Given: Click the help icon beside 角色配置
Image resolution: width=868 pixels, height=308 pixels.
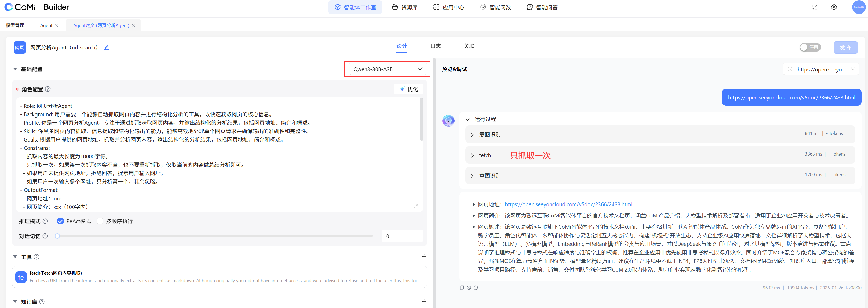Looking at the screenshot, I should 48,89.
